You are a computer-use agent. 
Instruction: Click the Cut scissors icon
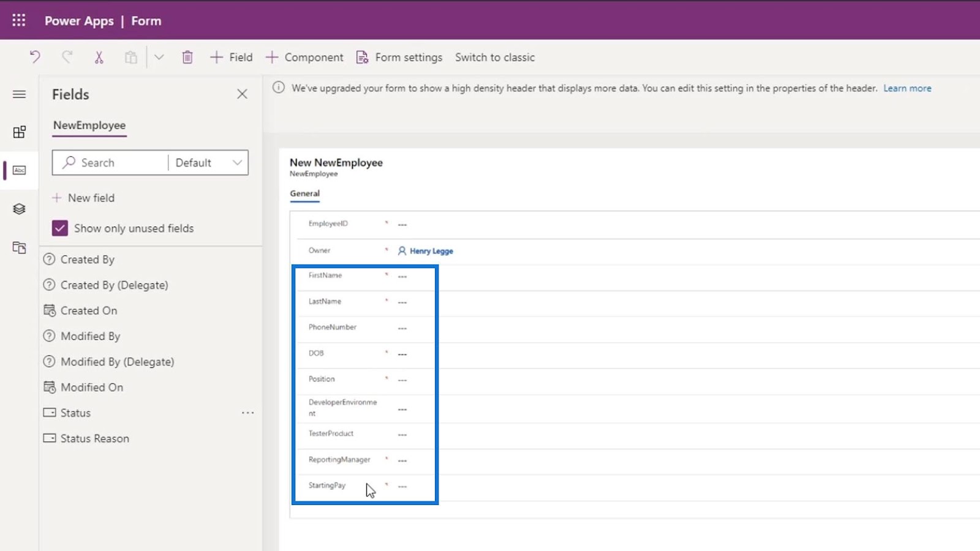[99, 57]
